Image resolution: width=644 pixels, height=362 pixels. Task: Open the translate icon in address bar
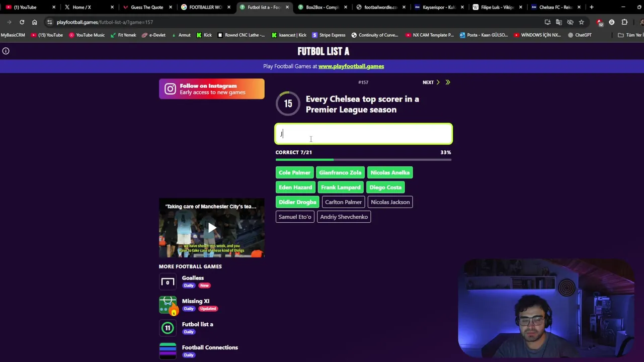click(558, 22)
